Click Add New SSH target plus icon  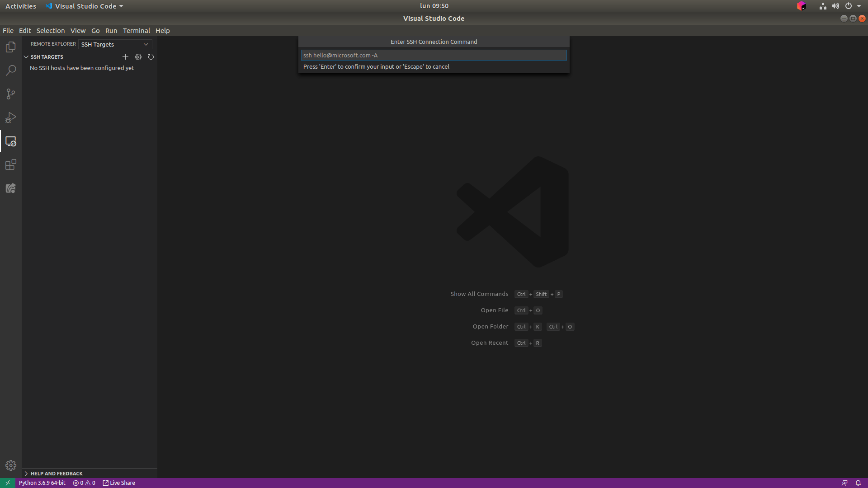pyautogui.click(x=125, y=57)
